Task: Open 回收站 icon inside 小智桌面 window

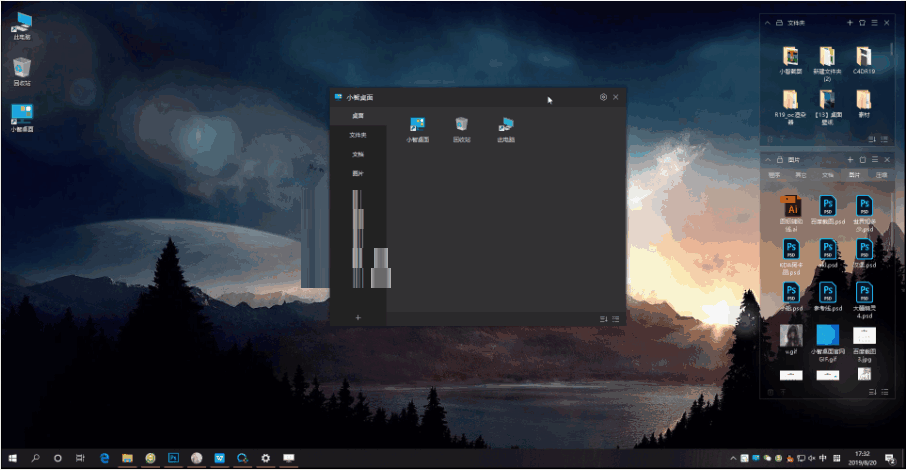Action: 461,127
